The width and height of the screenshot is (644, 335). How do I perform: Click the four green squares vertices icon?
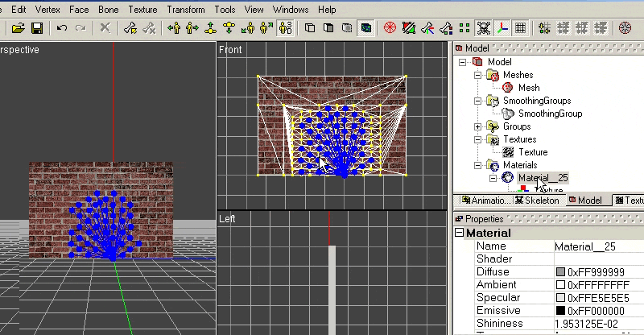point(464,28)
